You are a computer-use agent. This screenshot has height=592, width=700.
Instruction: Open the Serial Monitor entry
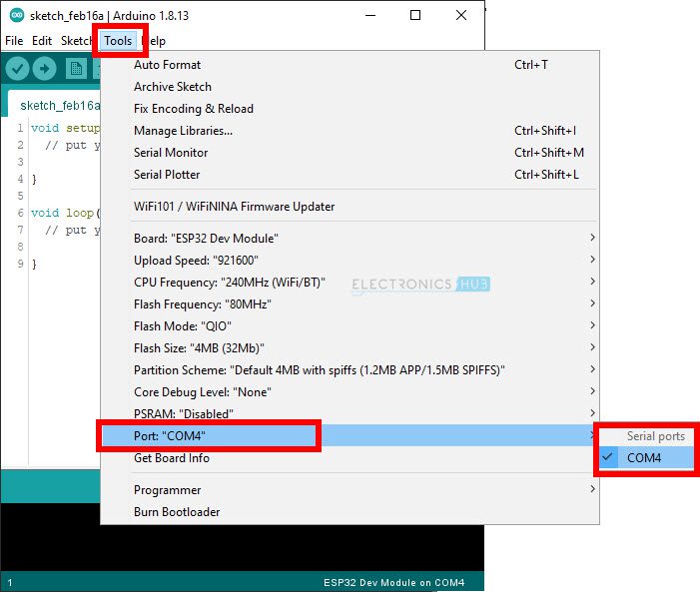pos(350,152)
